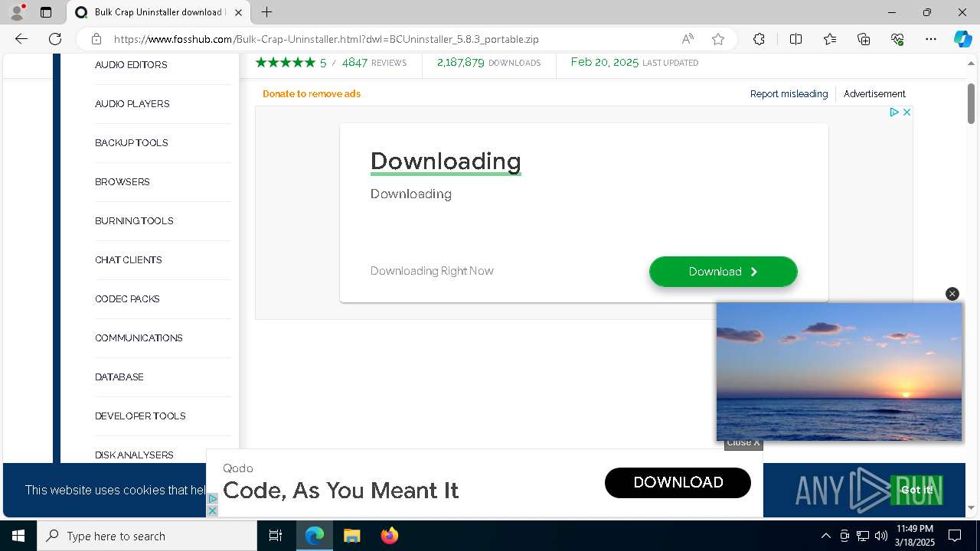
Task: Click the black DOWNLOAD button in Qodo ad
Action: [678, 483]
